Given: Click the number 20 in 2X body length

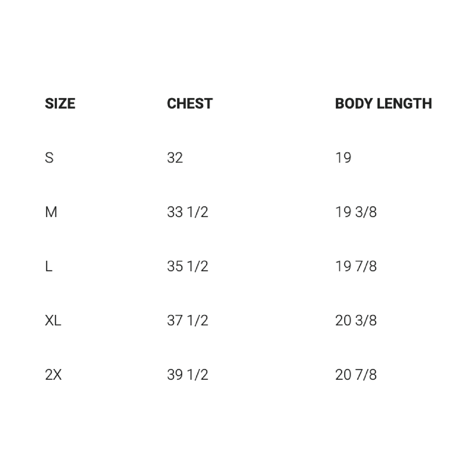Looking at the screenshot, I should pos(343,375).
